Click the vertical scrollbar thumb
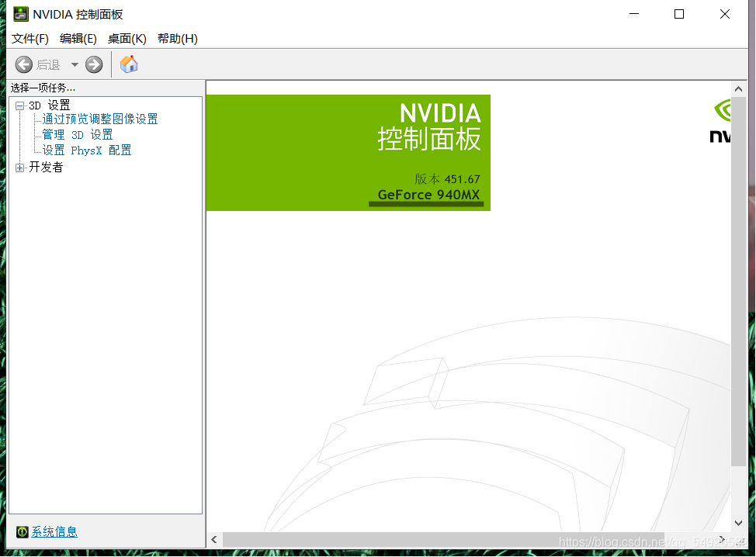 coord(738,282)
